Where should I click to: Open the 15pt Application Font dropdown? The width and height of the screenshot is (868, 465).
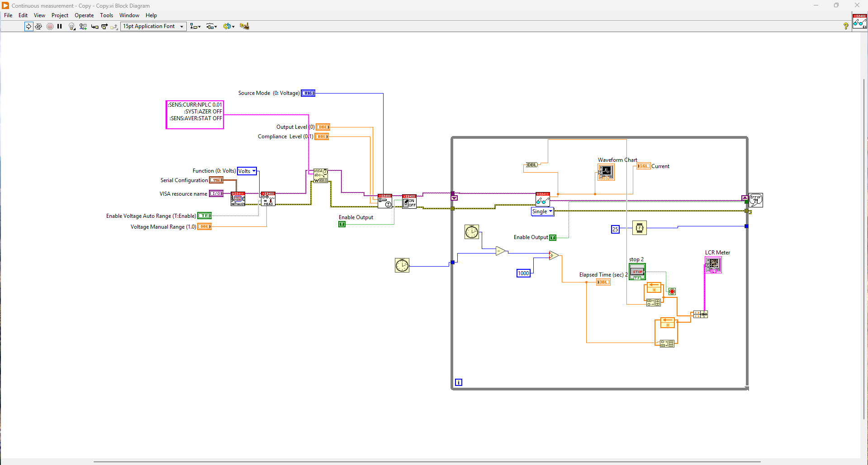[x=153, y=26]
